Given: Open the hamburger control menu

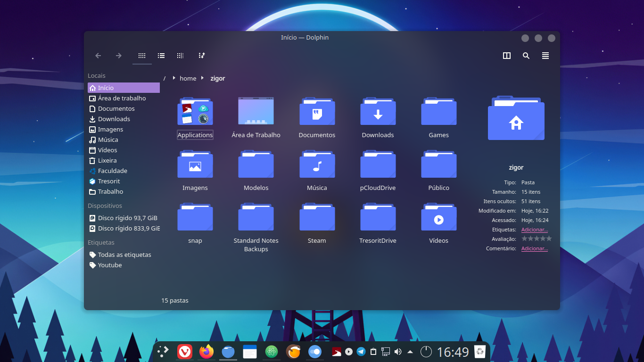Looking at the screenshot, I should tap(545, 56).
